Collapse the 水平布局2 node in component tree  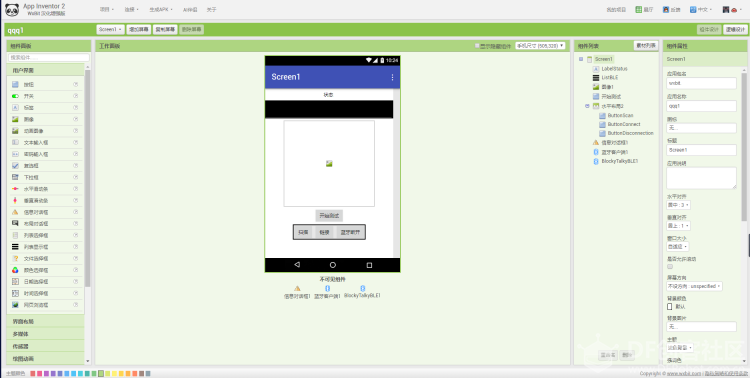pyautogui.click(x=587, y=106)
